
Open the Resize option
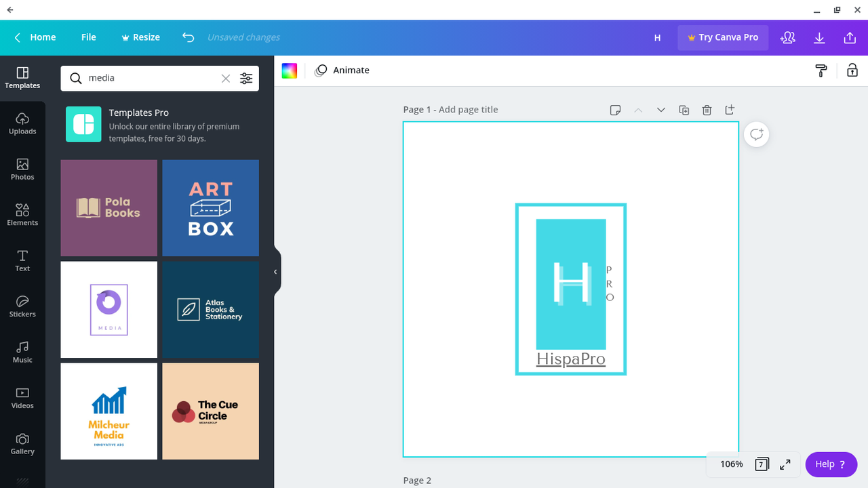pyautogui.click(x=140, y=37)
